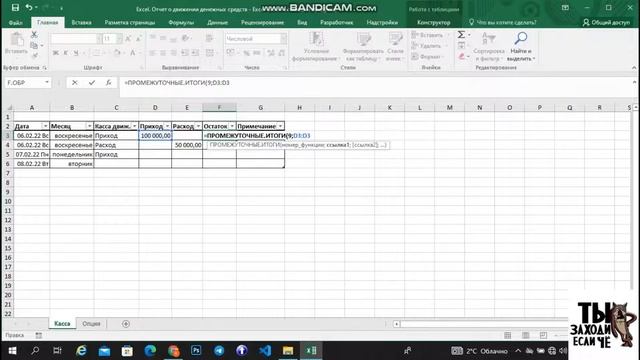The image size is (640, 360).
Task: Open File Explorer from the taskbar
Action: tap(288, 351)
